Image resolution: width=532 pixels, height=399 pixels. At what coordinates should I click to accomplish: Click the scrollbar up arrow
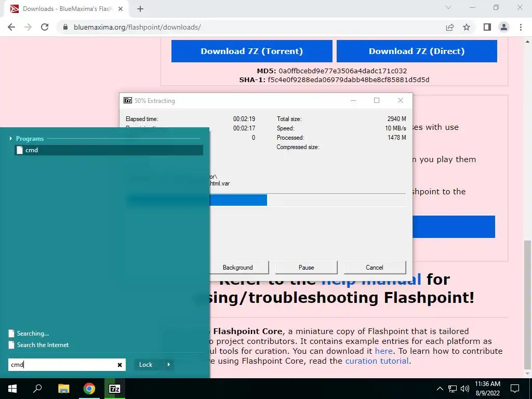[x=527, y=42]
